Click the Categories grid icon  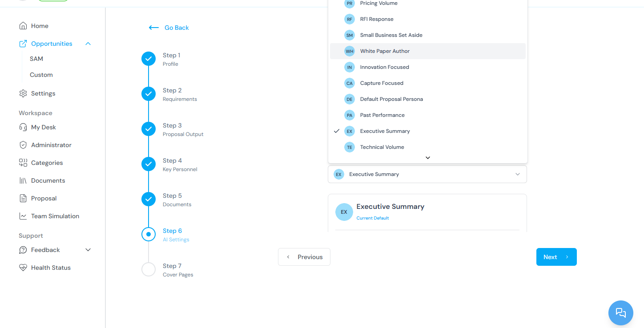pyautogui.click(x=23, y=163)
